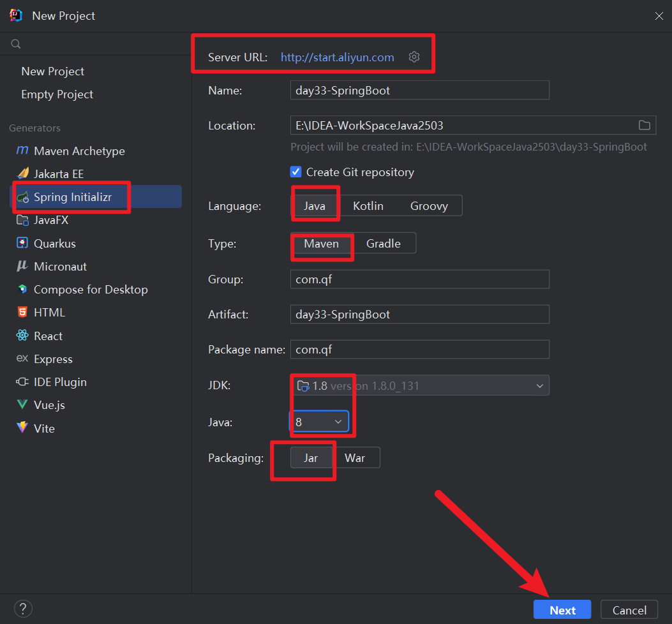Click the Spring Initializr leaf icon
672x624 pixels.
pos(23,197)
